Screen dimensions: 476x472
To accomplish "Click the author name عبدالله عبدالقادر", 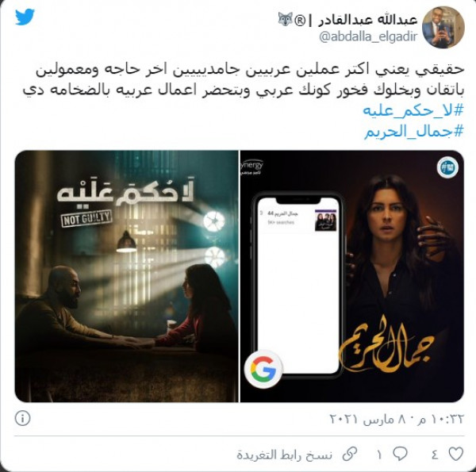I will tap(367, 20).
